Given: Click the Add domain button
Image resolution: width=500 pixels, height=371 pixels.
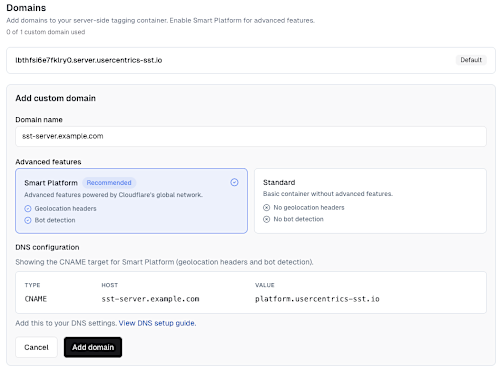Looking at the screenshot, I should [x=93, y=347].
